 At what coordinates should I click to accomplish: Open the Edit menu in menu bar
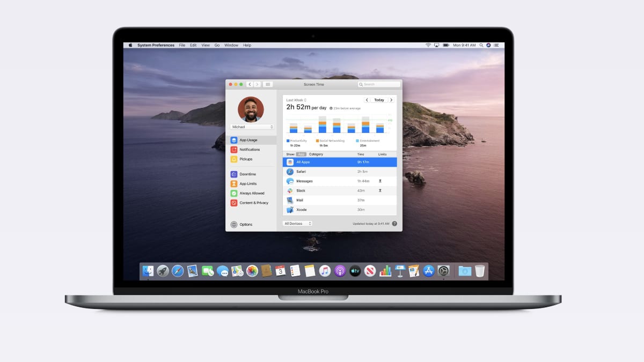click(x=193, y=46)
